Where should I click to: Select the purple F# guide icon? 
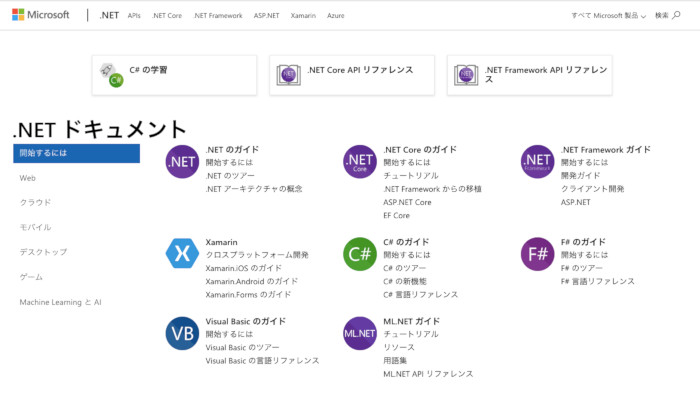coord(537,254)
